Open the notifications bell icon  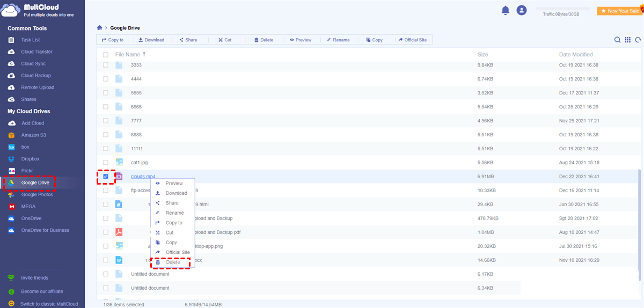[x=506, y=10]
